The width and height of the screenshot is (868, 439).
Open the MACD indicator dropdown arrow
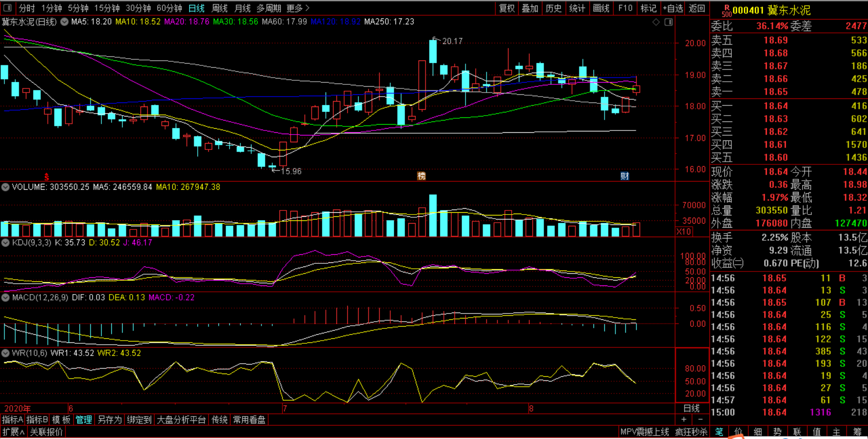point(5,298)
